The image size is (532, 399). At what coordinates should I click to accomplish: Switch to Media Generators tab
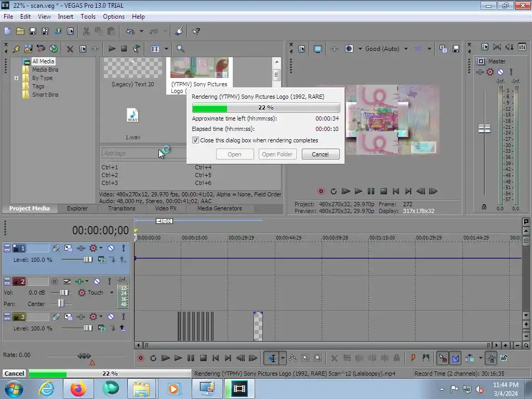click(x=220, y=208)
